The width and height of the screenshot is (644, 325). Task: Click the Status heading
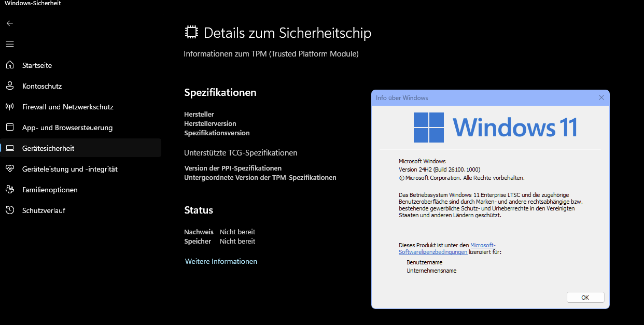[x=199, y=210]
